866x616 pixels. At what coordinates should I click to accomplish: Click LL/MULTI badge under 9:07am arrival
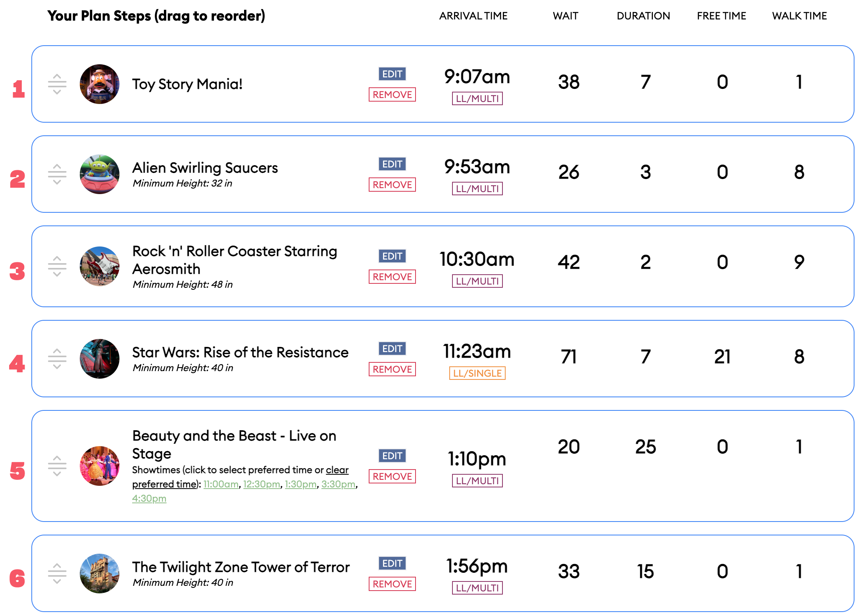tap(477, 98)
